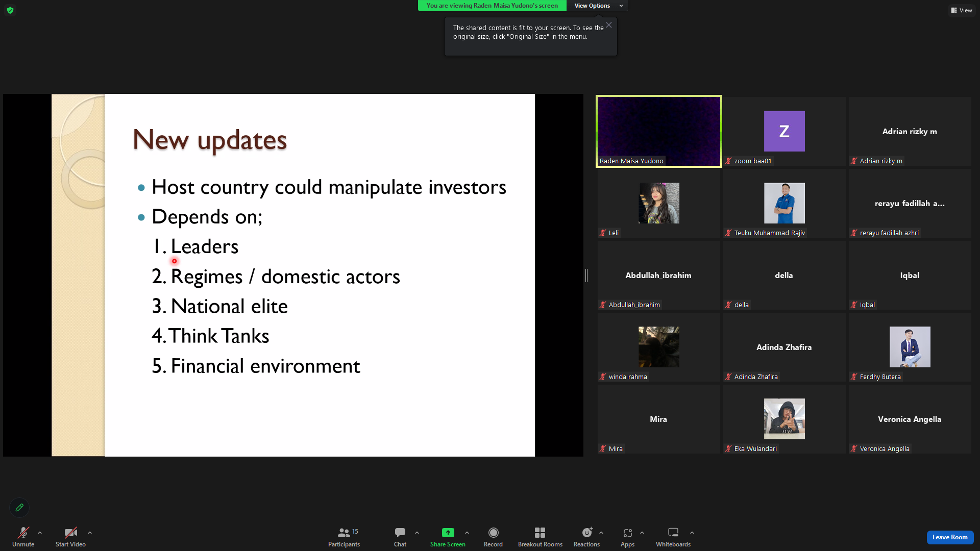Click muted mic icon beside Mira name label
Image resolution: width=980 pixels, height=551 pixels.
click(603, 449)
